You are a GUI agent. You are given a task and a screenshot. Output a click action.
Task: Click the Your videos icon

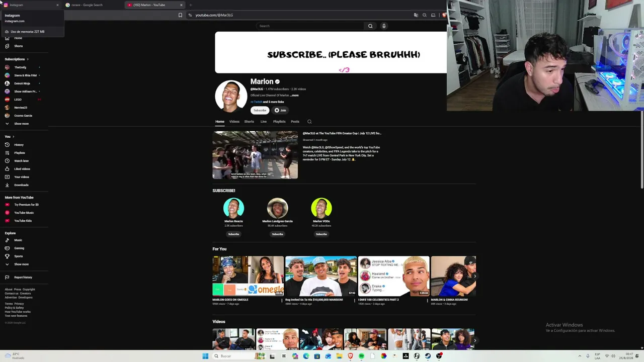[7, 177]
